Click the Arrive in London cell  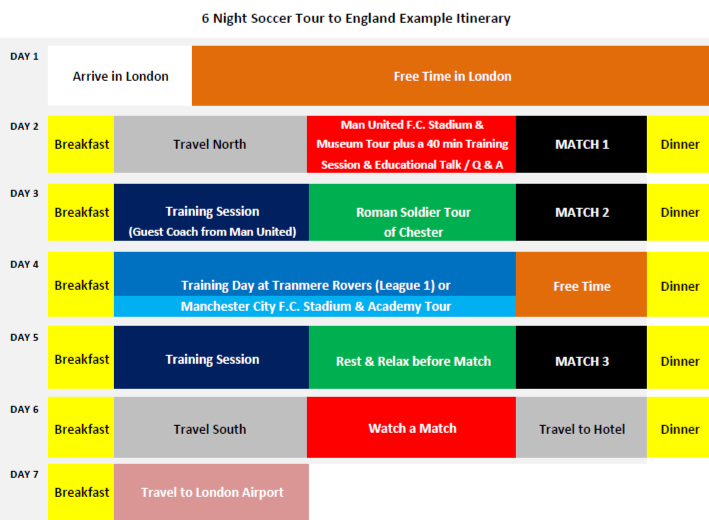[120, 76]
